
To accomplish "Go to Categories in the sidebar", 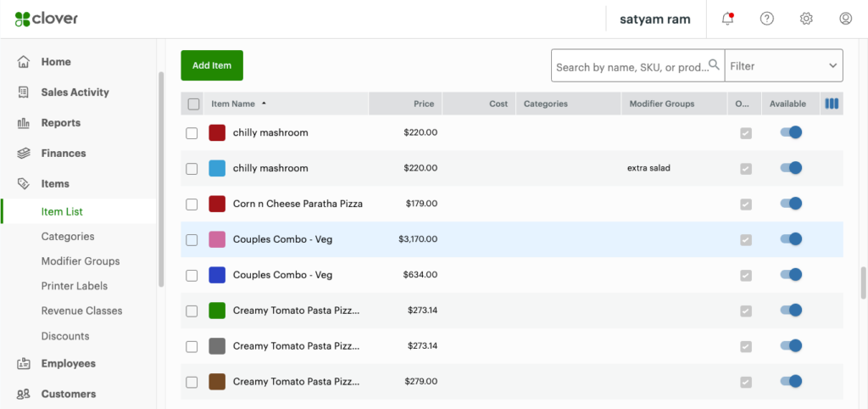I will [68, 237].
